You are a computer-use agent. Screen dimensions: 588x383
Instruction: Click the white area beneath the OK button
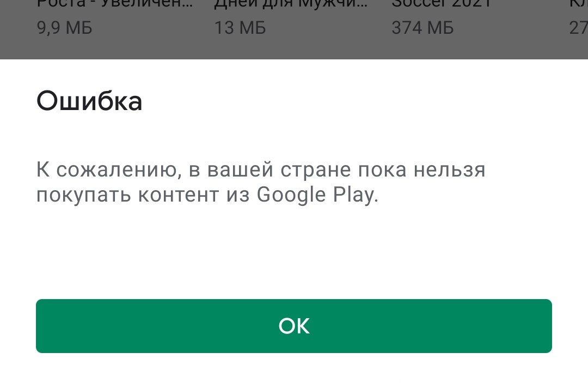coord(293,368)
